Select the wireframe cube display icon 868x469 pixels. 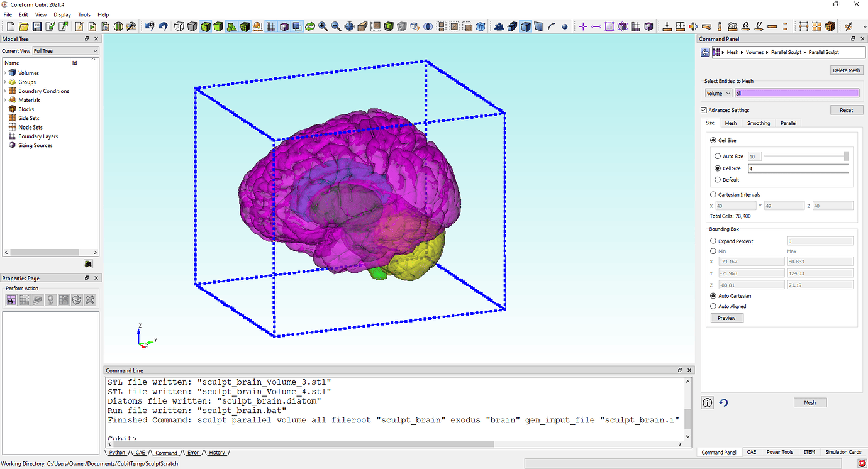pyautogui.click(x=179, y=26)
